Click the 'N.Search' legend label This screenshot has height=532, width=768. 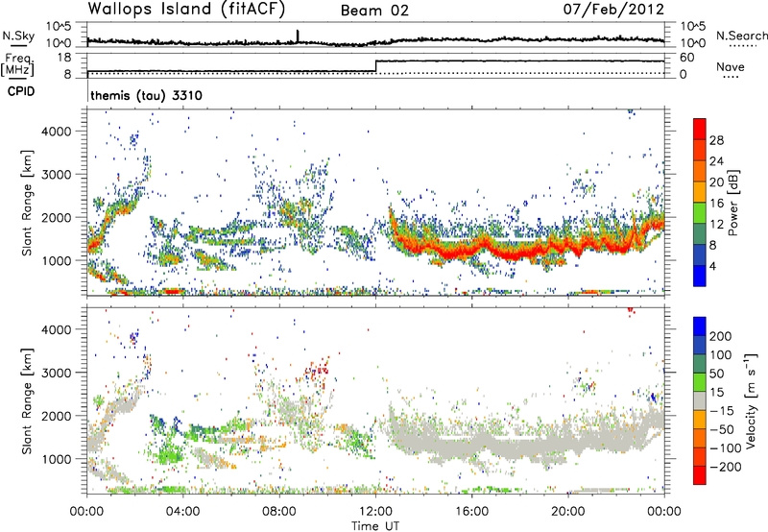(x=741, y=36)
